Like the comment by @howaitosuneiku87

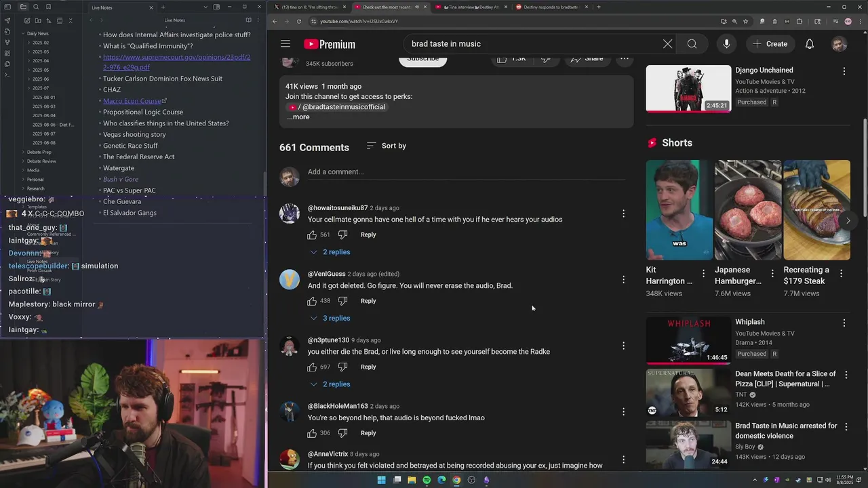pos(312,235)
